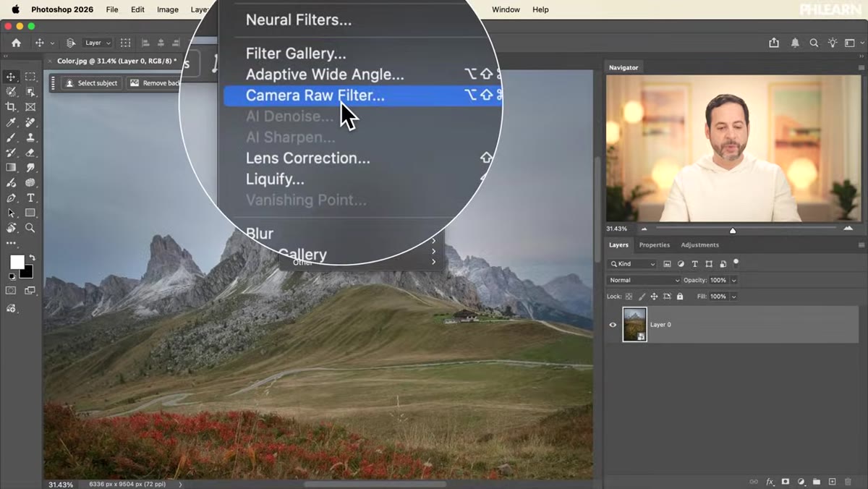Open Edit Toolbar three-dots button
This screenshot has height=489, width=868.
click(x=11, y=244)
